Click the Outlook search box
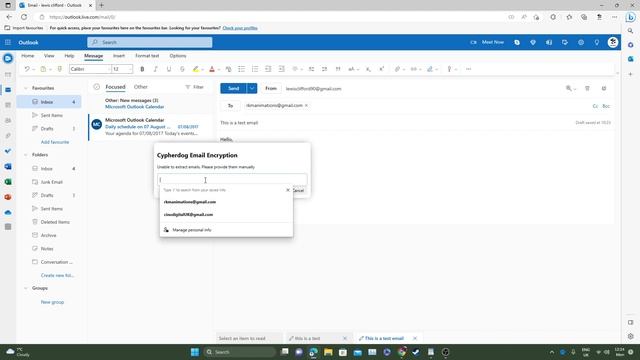This screenshot has height=360, width=640. tap(150, 42)
